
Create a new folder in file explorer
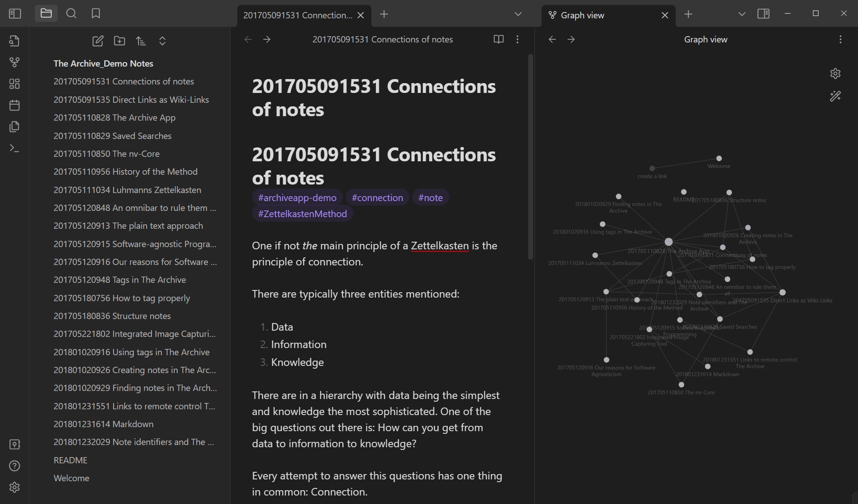pos(119,41)
